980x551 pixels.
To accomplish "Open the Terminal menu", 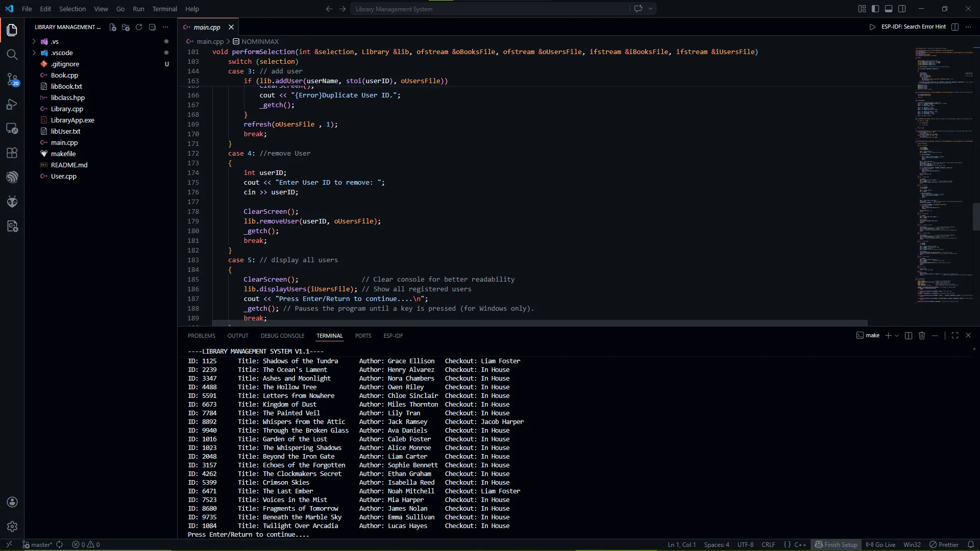I will pyautogui.click(x=164, y=9).
